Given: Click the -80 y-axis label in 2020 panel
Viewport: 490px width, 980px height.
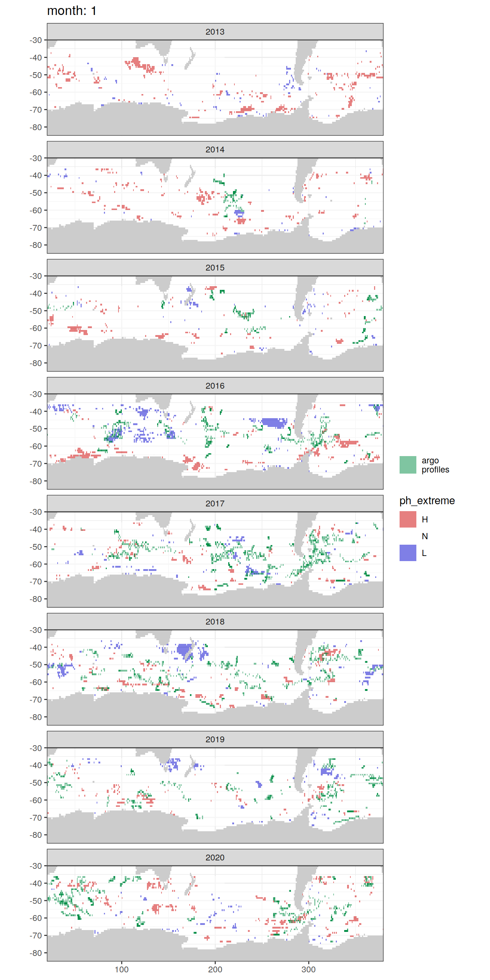Looking at the screenshot, I should [36, 953].
